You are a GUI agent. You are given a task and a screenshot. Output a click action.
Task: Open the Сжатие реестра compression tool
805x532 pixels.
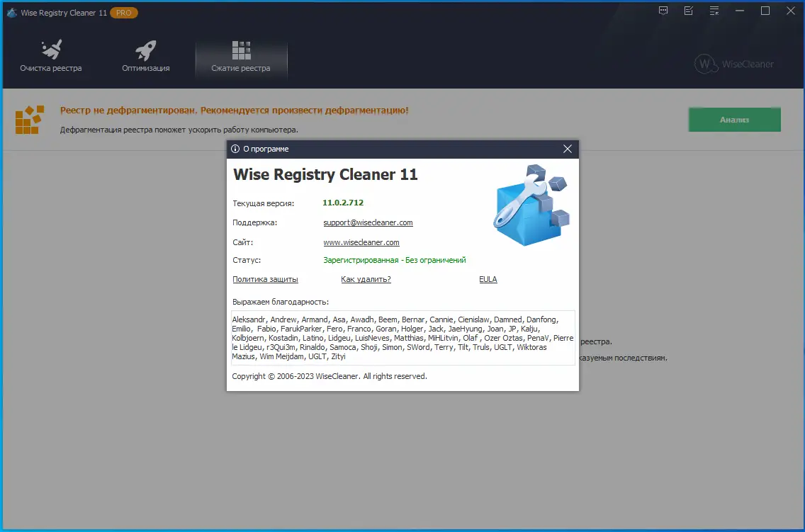click(241, 56)
